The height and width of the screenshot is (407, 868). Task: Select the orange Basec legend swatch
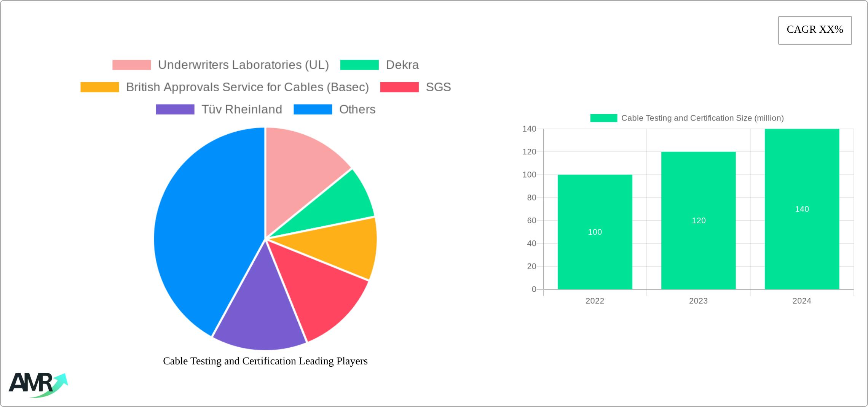100,87
